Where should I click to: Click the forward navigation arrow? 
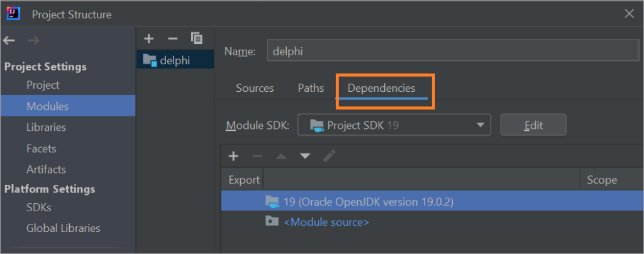click(x=33, y=40)
